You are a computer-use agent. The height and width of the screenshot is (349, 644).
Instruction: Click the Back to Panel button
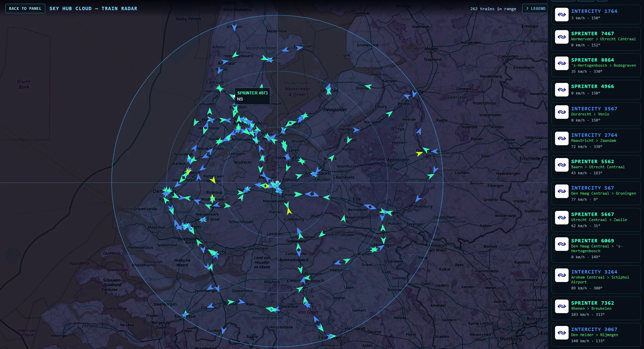25,8
